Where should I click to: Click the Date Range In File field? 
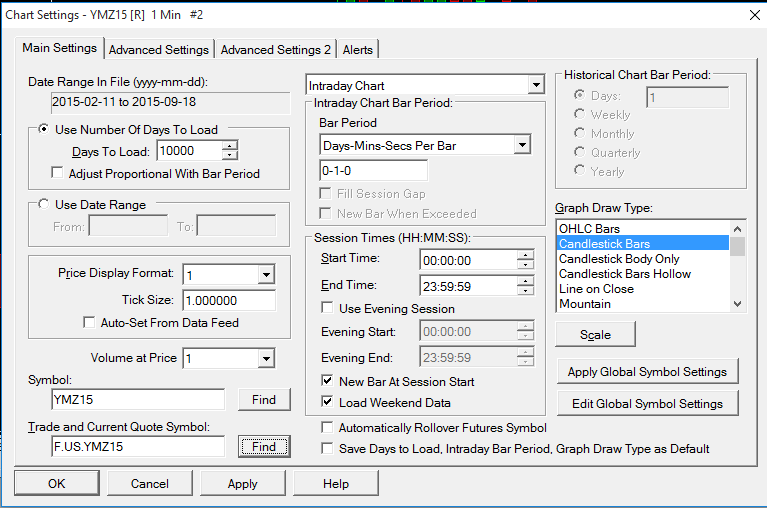pos(170,102)
